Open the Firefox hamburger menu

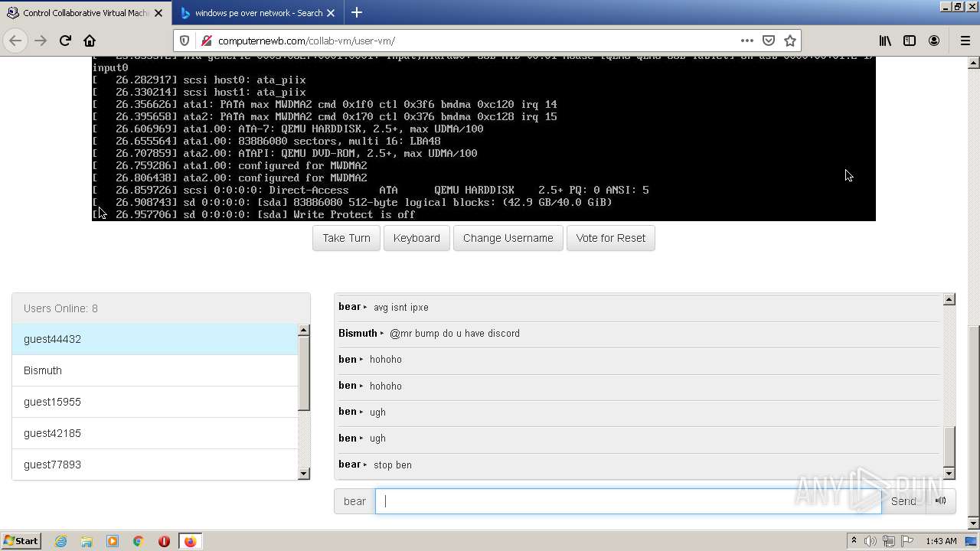(x=965, y=41)
